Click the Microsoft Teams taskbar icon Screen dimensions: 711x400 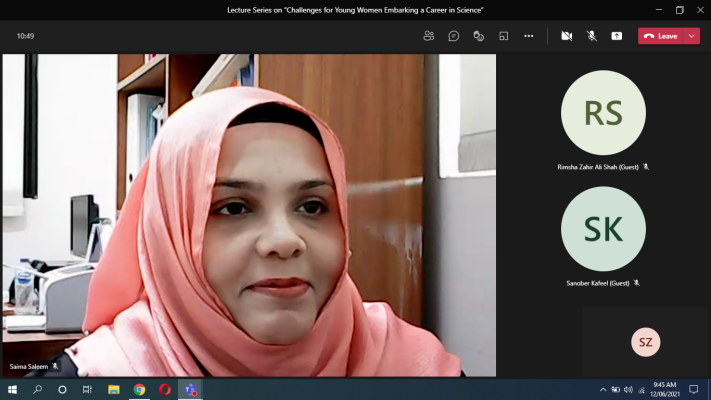pyautogui.click(x=190, y=389)
